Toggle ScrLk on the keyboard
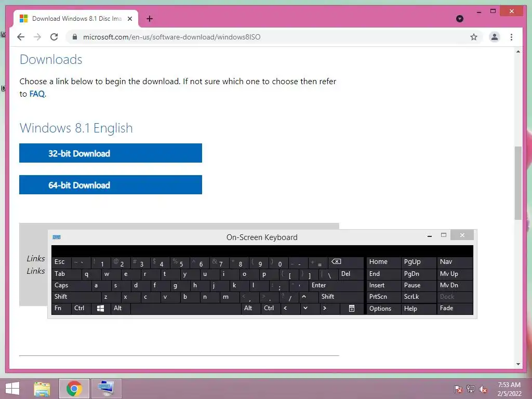 [418, 297]
